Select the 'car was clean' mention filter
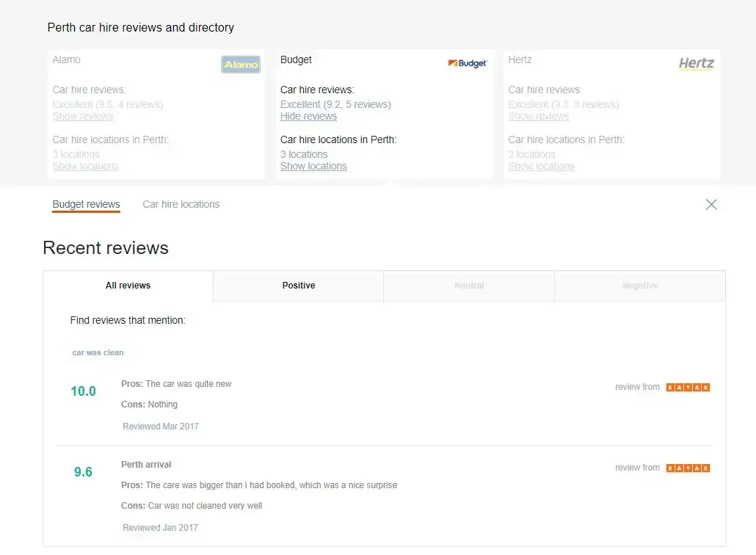This screenshot has width=756, height=555. pos(98,352)
